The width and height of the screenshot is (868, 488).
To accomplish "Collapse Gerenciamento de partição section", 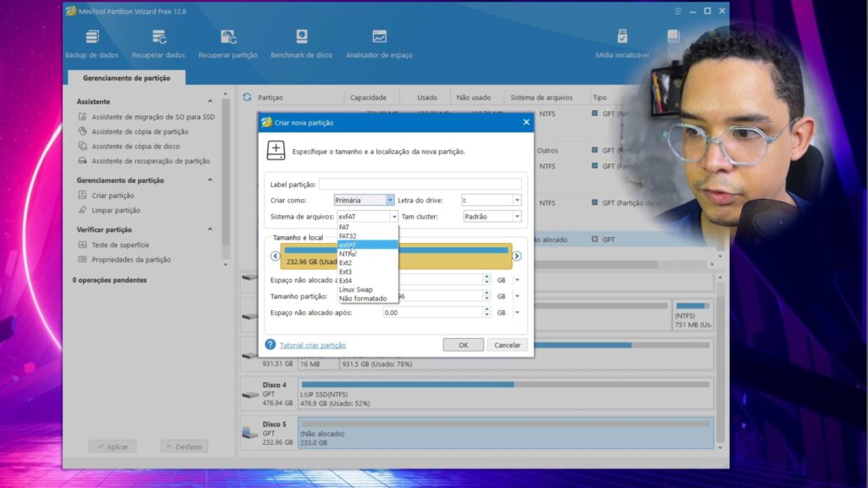I will tap(210, 180).
